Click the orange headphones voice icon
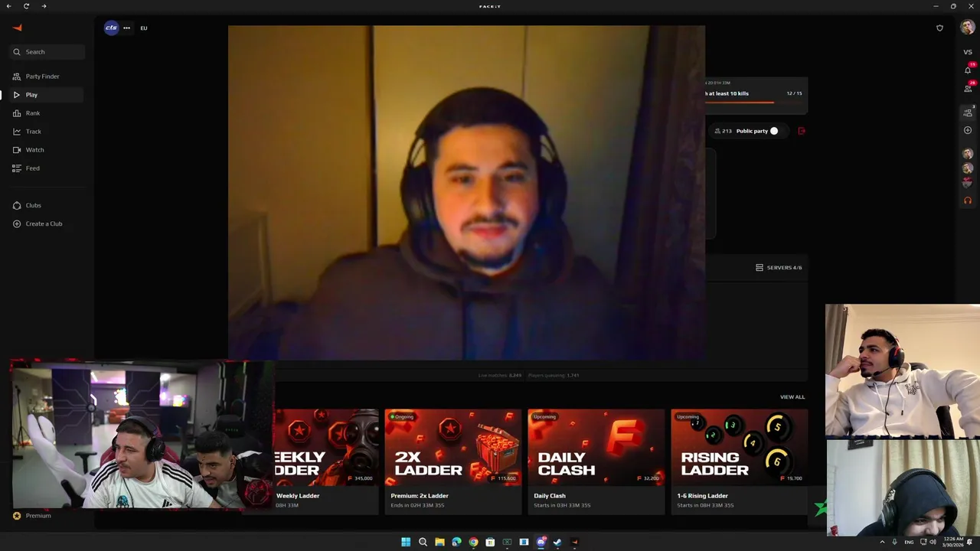This screenshot has height=551, width=980. click(x=968, y=201)
